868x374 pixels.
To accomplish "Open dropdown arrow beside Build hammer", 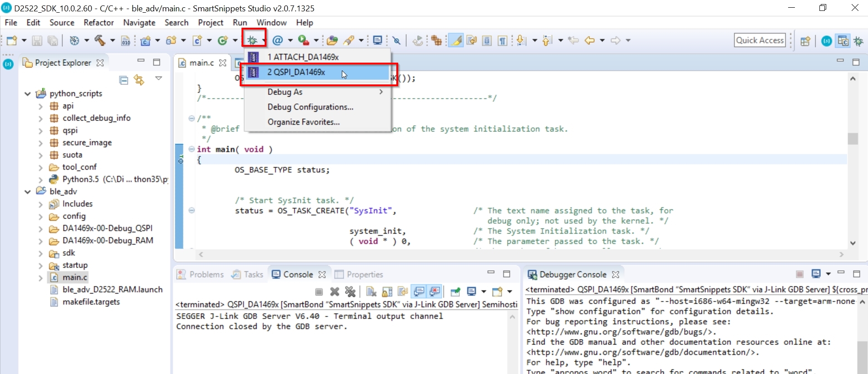I will [112, 40].
